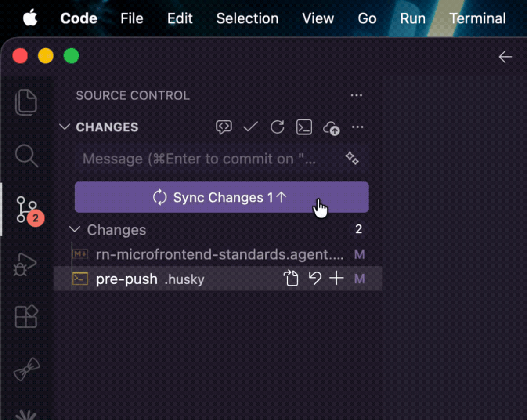Click the commit checkmark icon in Changes header
Screen dimensions: 527x420
(250, 127)
